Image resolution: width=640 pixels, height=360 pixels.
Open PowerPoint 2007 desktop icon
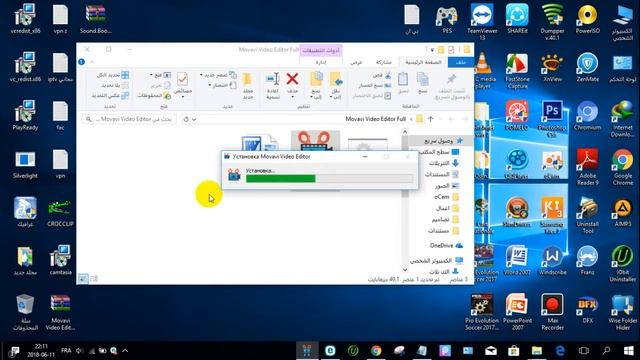point(517,312)
